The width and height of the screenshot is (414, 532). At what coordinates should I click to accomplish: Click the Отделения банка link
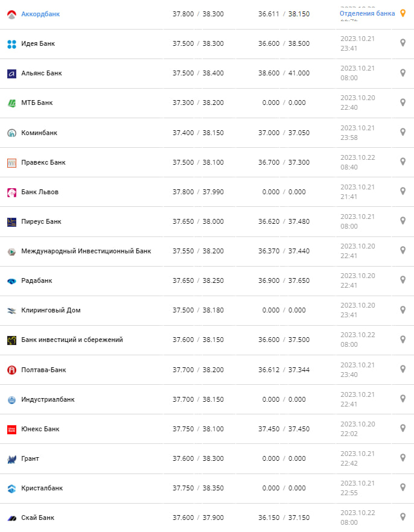(x=367, y=13)
